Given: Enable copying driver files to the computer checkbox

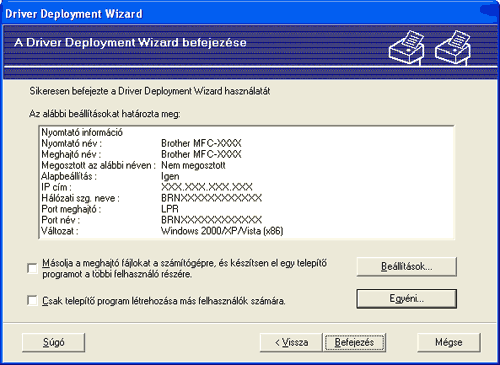Looking at the screenshot, I should (32, 268).
